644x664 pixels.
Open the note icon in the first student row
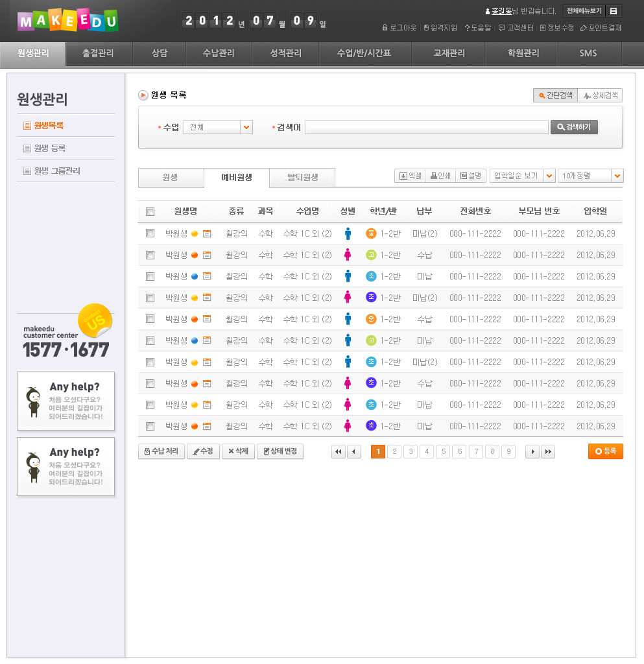click(x=207, y=233)
